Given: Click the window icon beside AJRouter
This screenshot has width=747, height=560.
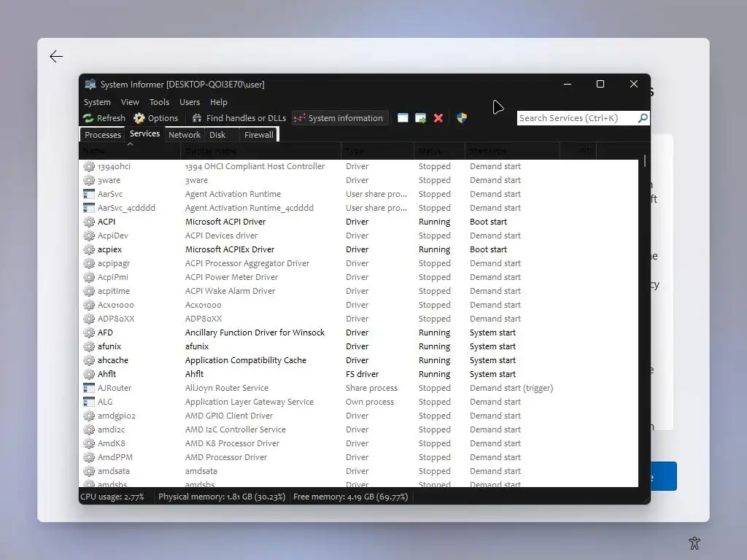Looking at the screenshot, I should (88, 388).
